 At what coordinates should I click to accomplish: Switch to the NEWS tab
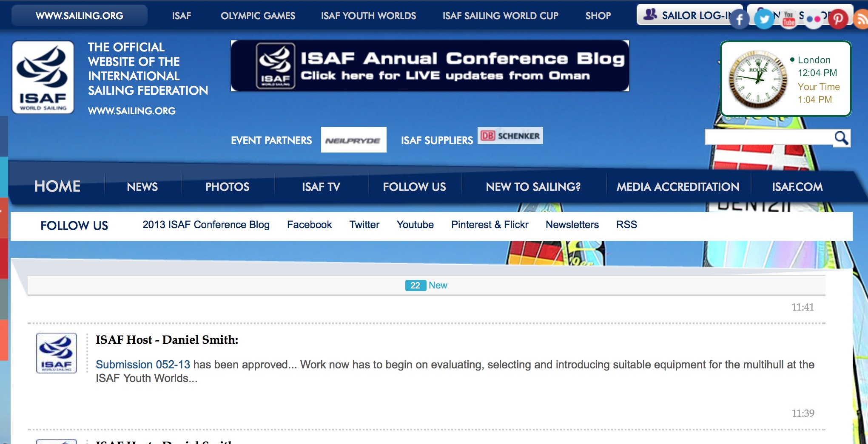(x=142, y=187)
